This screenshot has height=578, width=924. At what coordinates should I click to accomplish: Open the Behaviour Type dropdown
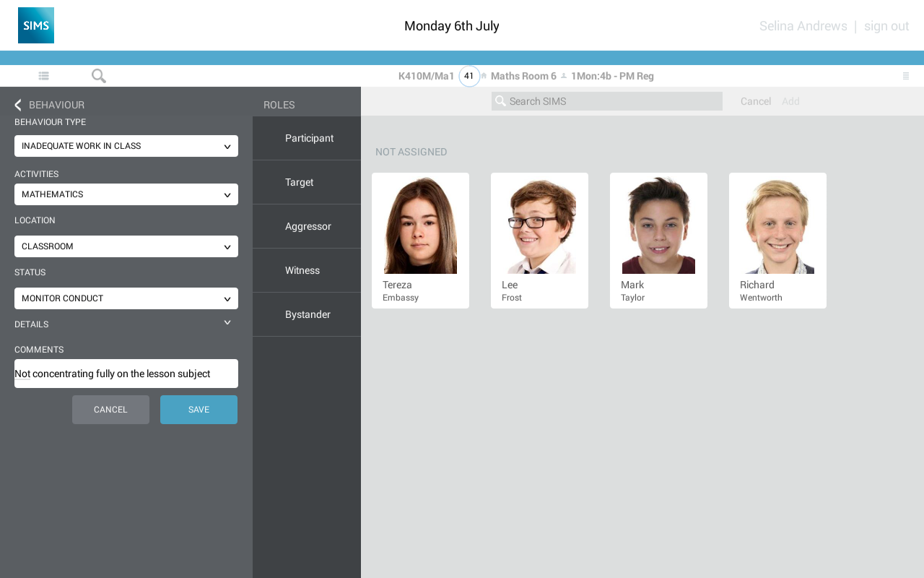pos(126,146)
